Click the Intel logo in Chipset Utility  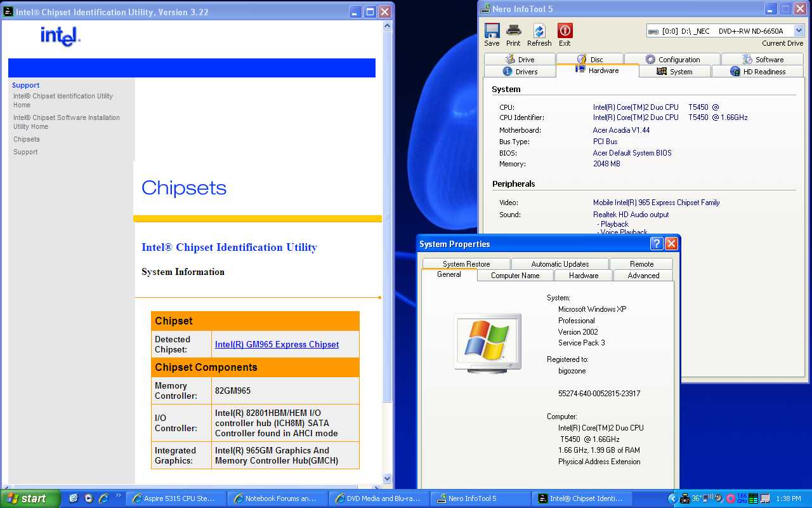pos(61,36)
